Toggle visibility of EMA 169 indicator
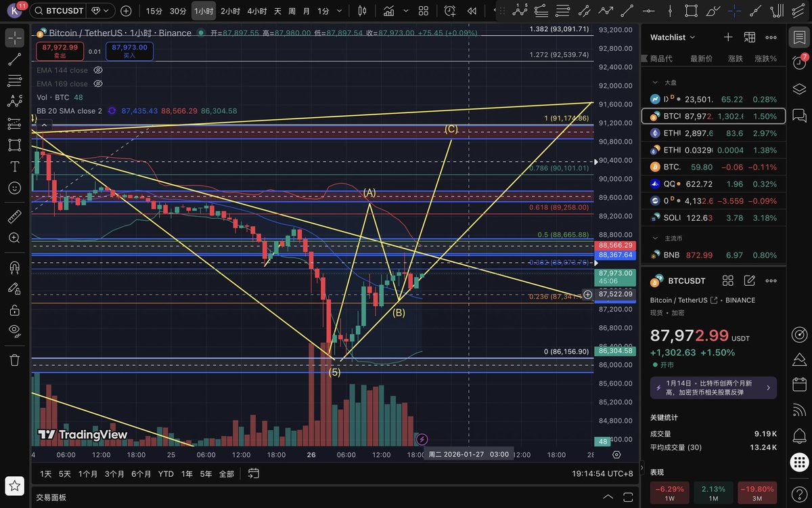812x508 pixels. [x=98, y=84]
